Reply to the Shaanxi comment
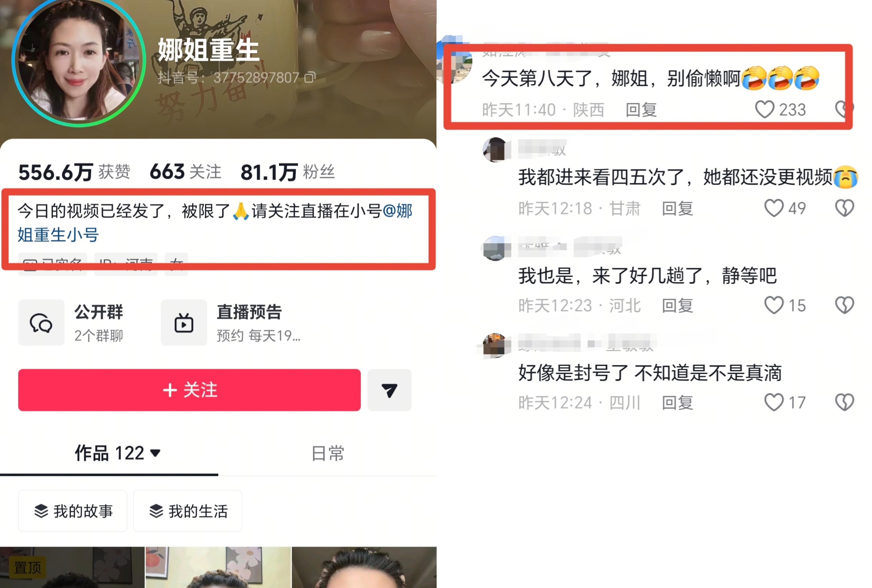 click(641, 110)
